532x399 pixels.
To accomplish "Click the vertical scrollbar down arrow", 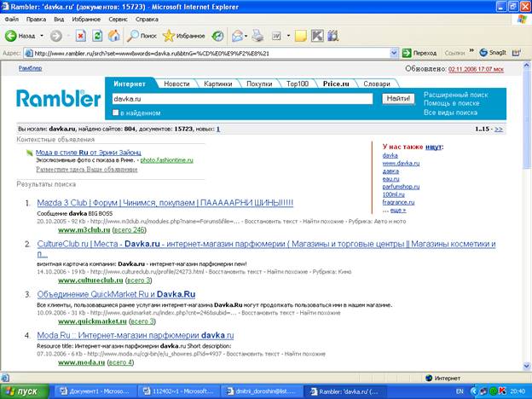I will 526,366.
